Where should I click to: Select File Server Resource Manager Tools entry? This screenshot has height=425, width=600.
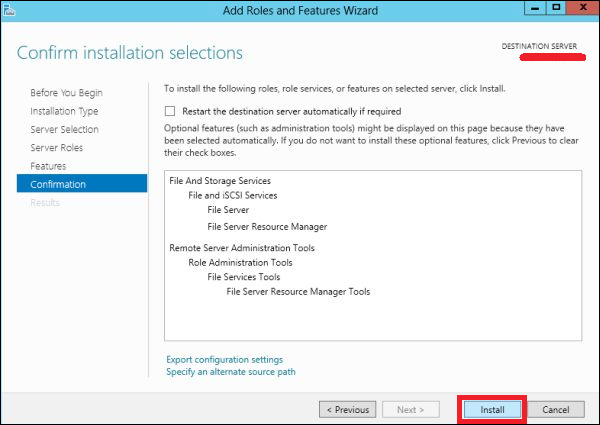[x=298, y=292]
